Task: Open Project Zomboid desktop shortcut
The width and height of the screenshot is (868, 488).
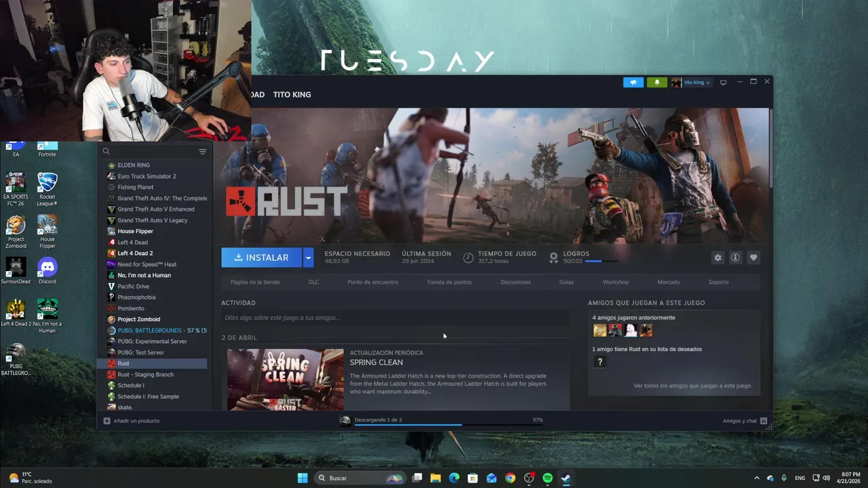Action: pyautogui.click(x=16, y=232)
